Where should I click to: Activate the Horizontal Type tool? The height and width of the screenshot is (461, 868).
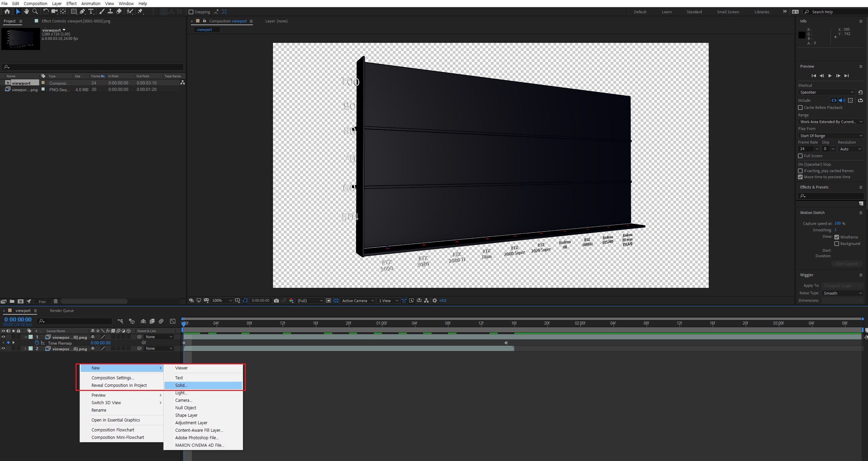point(91,12)
